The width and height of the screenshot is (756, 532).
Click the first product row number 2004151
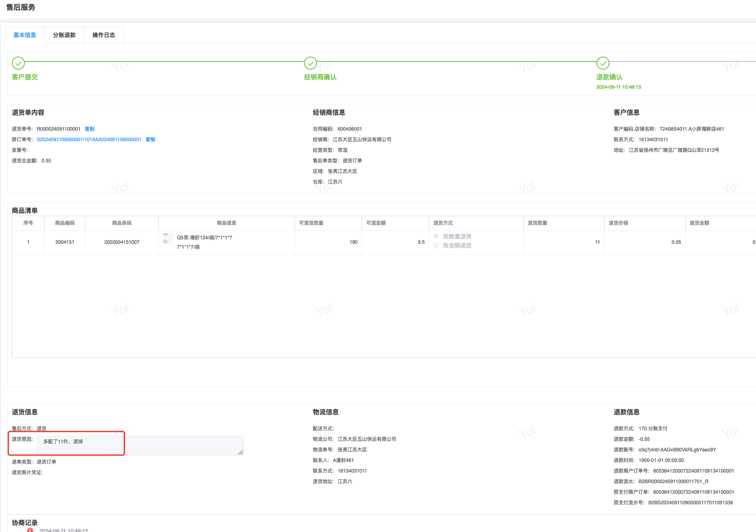65,242
